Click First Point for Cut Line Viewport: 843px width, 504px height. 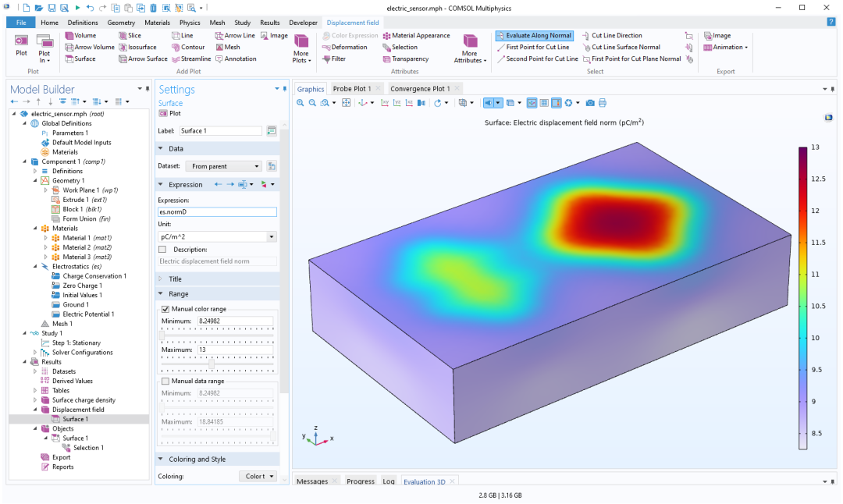pos(533,48)
